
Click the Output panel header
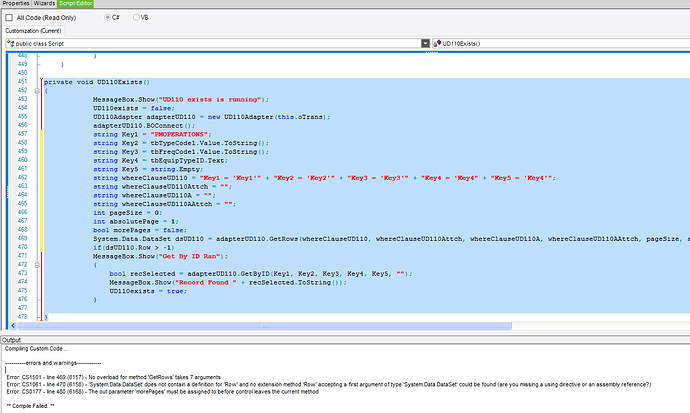coord(345,340)
